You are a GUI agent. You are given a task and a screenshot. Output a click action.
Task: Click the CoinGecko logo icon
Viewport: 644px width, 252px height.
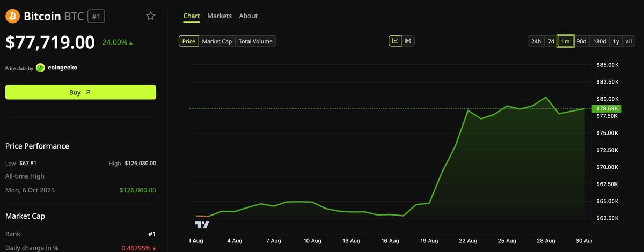point(40,68)
